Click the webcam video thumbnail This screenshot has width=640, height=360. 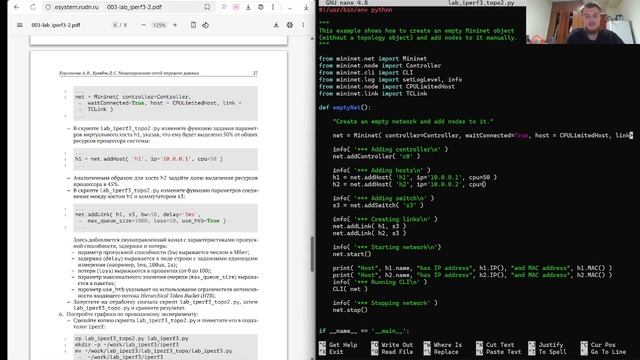(x=583, y=22)
